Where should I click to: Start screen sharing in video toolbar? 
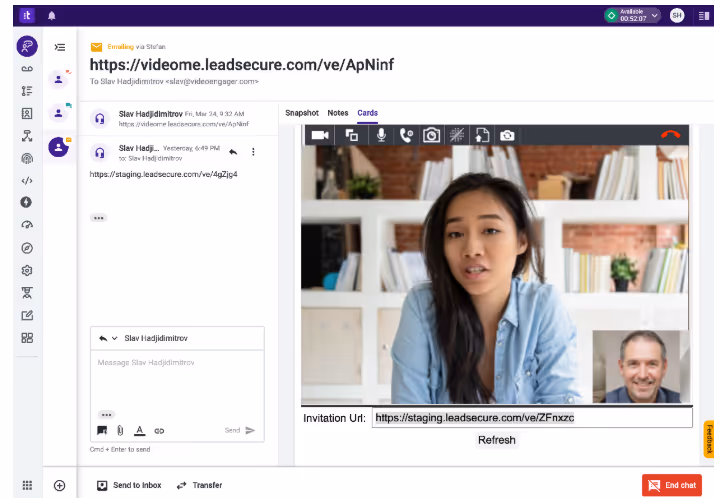coord(352,135)
